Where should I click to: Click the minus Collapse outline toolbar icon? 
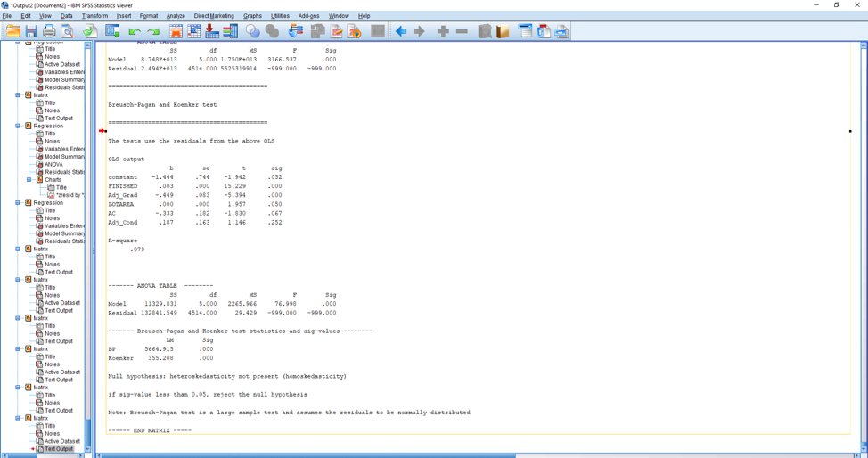[462, 31]
